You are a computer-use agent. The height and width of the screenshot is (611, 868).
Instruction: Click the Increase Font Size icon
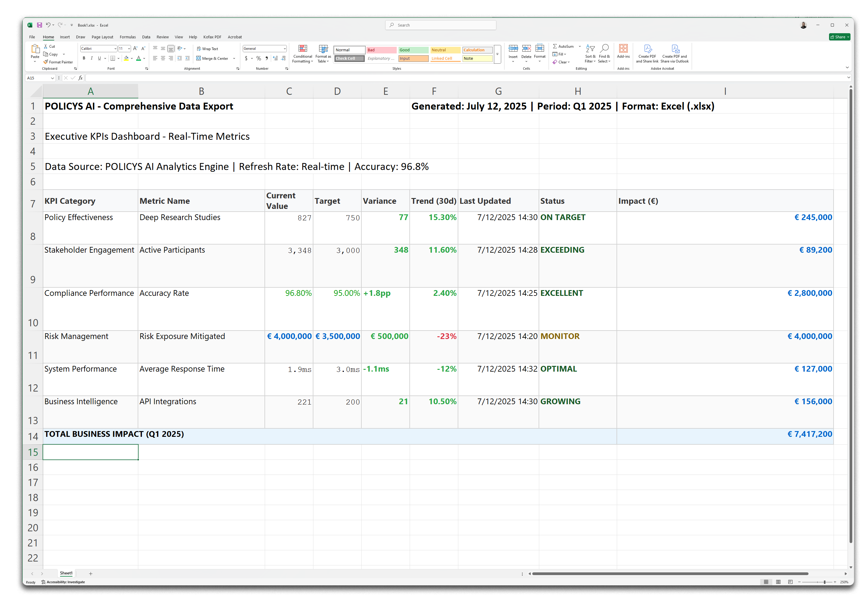click(x=135, y=48)
